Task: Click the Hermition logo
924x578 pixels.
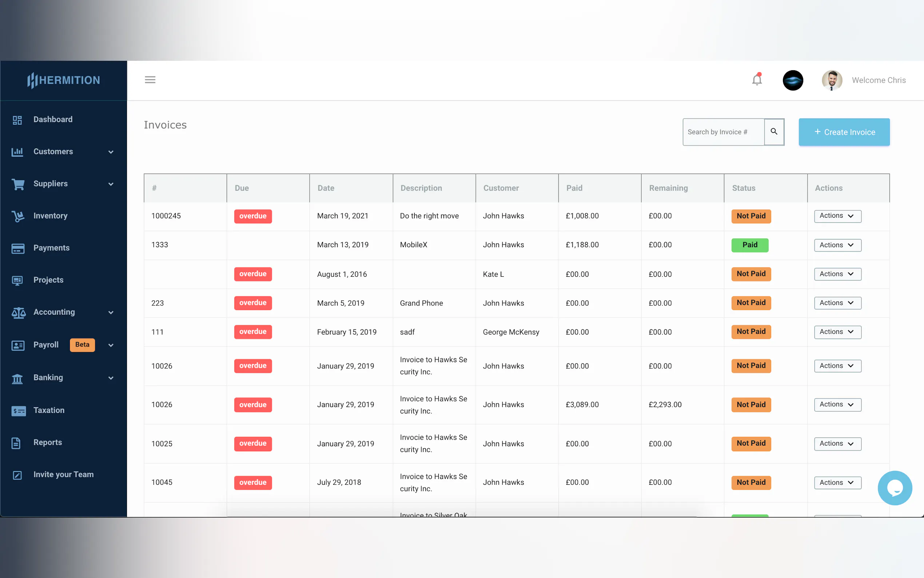Action: click(x=64, y=80)
